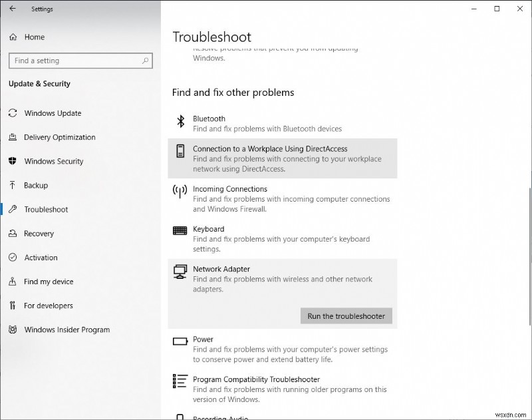Run the Network Adapter troubleshooter
The height and width of the screenshot is (420, 532).
coord(346,315)
